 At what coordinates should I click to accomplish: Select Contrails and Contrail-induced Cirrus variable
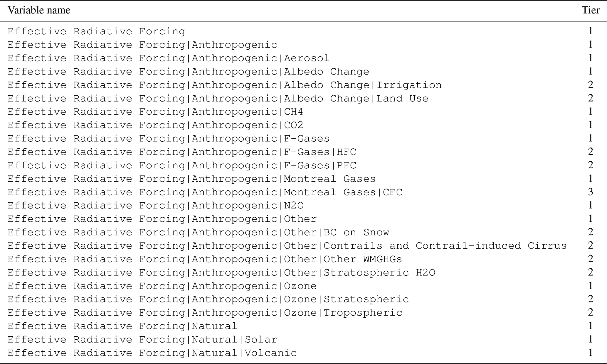click(x=287, y=246)
